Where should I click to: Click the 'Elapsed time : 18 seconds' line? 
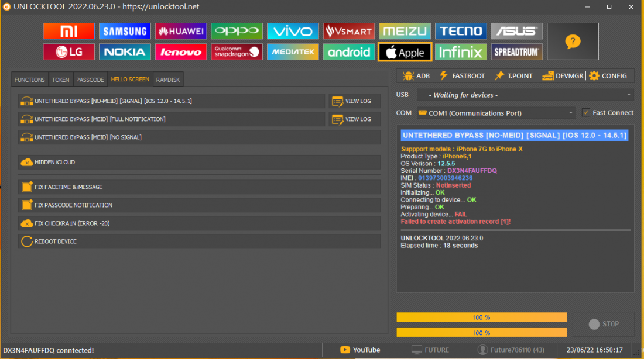[x=439, y=246]
